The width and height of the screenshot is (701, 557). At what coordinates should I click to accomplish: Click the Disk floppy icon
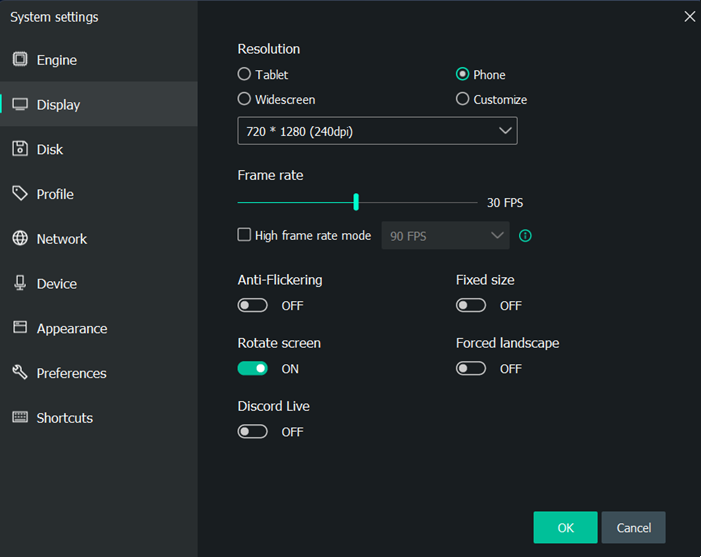(20, 148)
